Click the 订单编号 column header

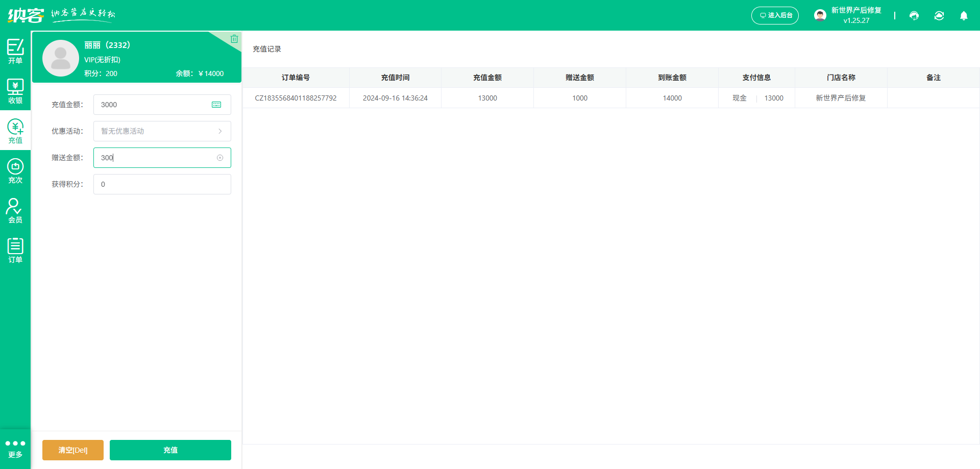coord(296,78)
